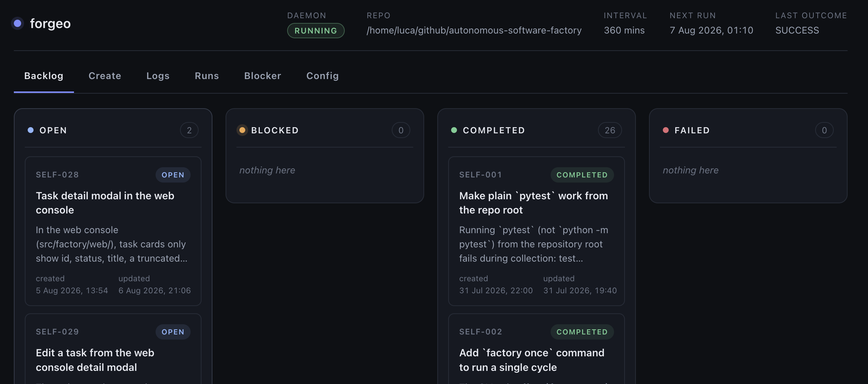Click the SELF-028 task id
The height and width of the screenshot is (384, 868).
click(57, 175)
